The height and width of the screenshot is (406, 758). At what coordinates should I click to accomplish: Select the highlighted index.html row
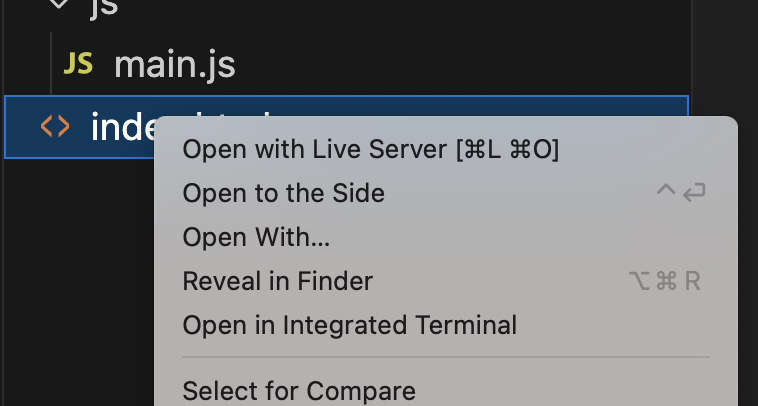pyautogui.click(x=110, y=127)
